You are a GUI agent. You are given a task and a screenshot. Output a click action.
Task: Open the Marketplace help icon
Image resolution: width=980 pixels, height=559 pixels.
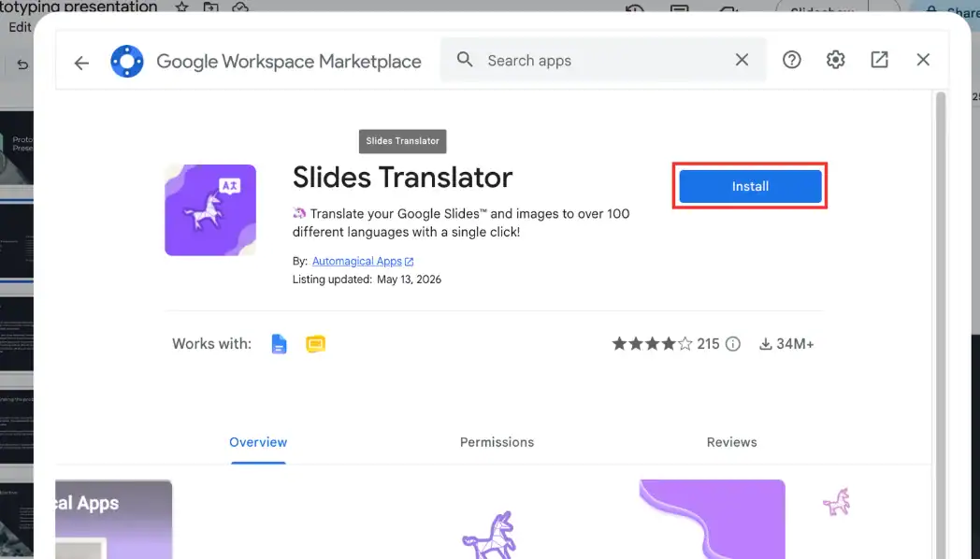(x=792, y=59)
